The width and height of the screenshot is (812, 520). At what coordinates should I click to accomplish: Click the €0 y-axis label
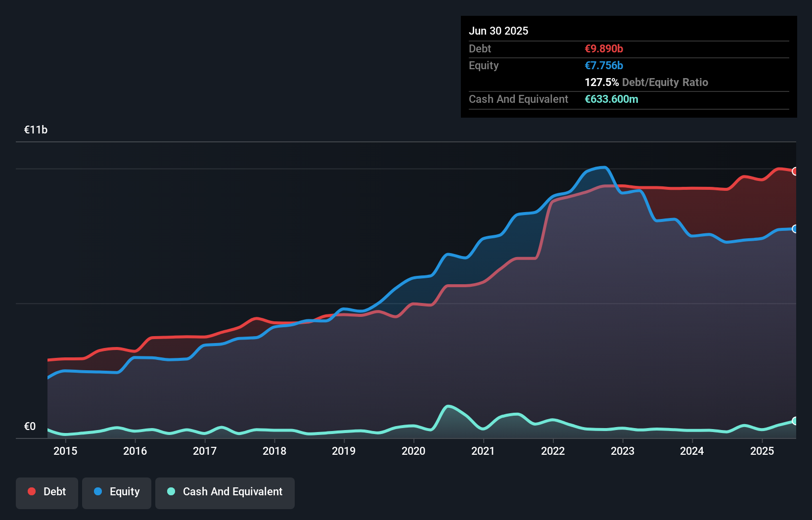pos(30,426)
